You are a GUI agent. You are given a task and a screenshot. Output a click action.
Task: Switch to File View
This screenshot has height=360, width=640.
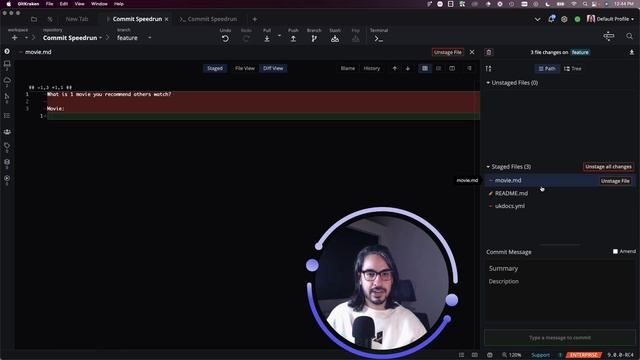pos(244,69)
